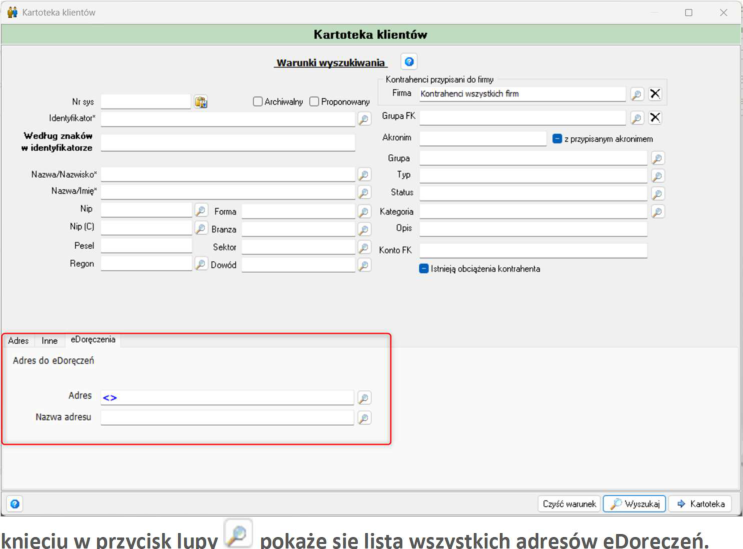Clear the Grupa FK field with X icon

point(655,117)
